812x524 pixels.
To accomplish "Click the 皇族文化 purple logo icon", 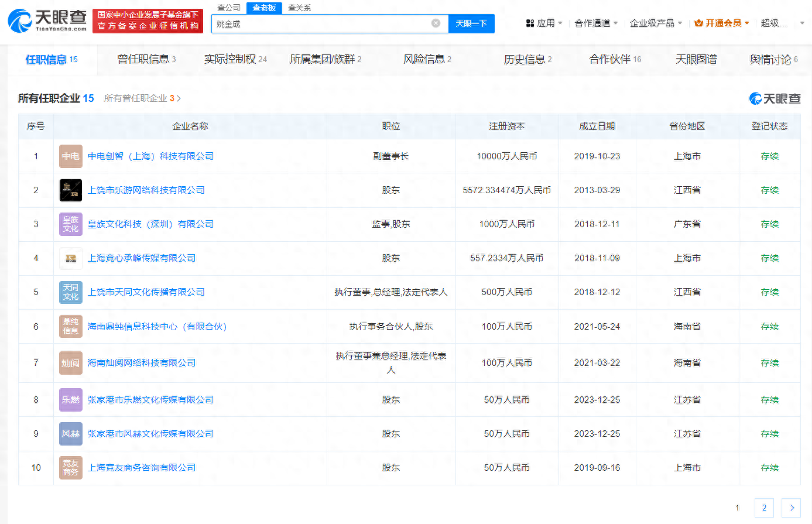I will [x=70, y=224].
